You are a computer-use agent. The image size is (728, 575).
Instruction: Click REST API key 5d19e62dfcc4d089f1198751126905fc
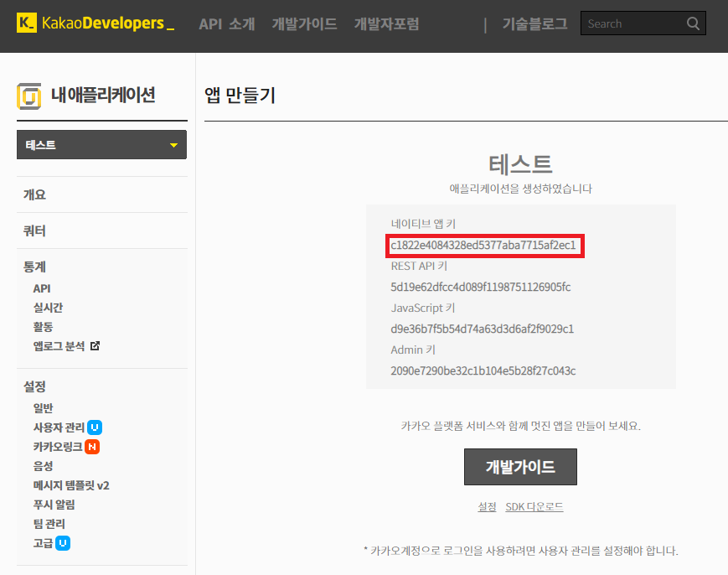click(x=481, y=287)
